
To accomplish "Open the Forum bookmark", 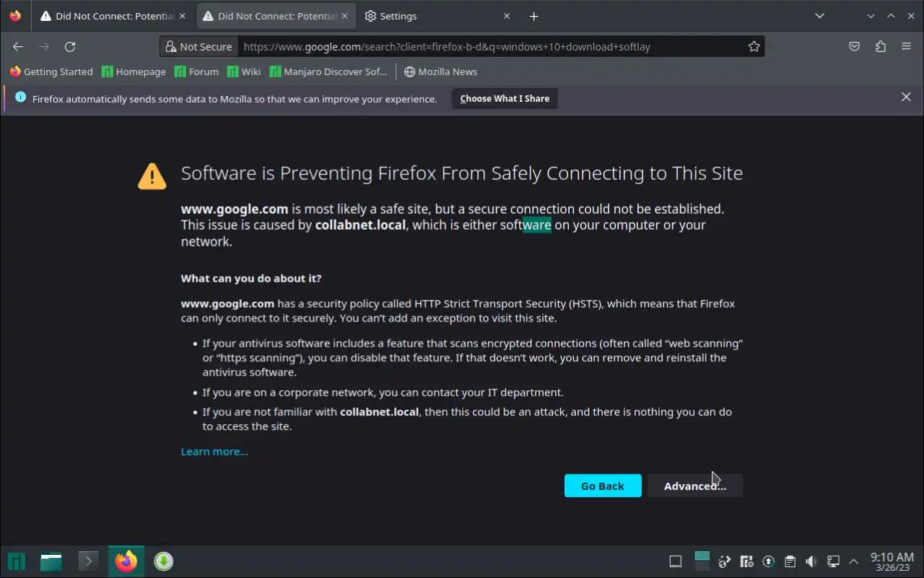I will click(196, 72).
